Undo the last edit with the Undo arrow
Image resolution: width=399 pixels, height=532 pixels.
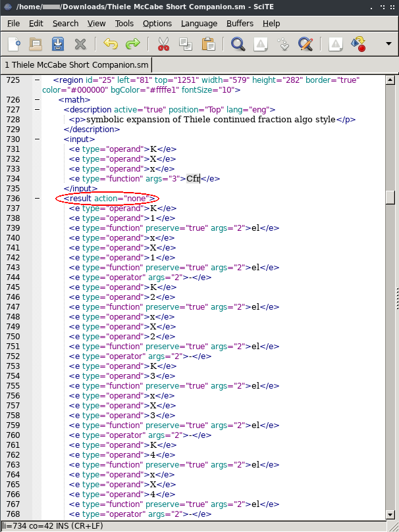coord(111,44)
